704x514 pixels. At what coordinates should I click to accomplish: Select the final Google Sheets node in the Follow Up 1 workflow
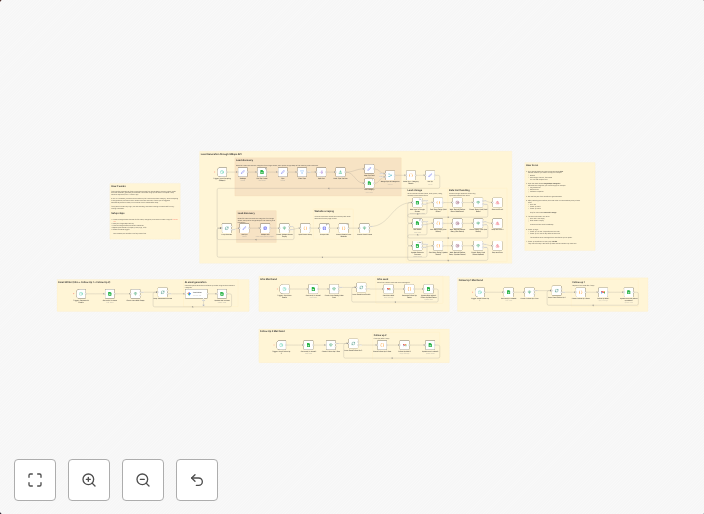(629, 292)
